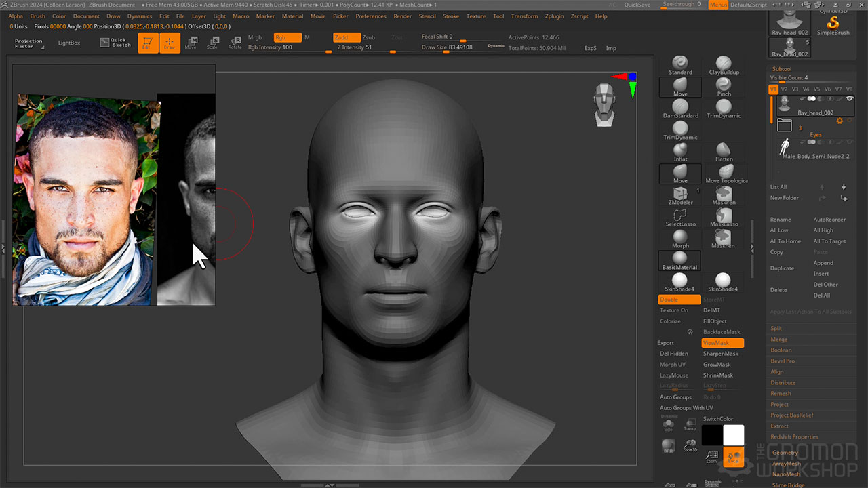This screenshot has width=868, height=488.
Task: Click the BPR render icon
Action: tap(669, 447)
